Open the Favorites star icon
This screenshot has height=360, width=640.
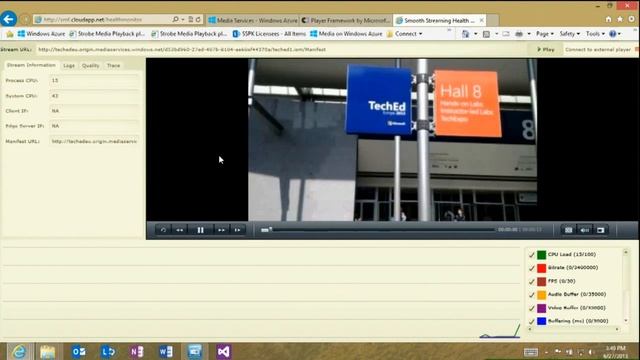[x=620, y=19]
